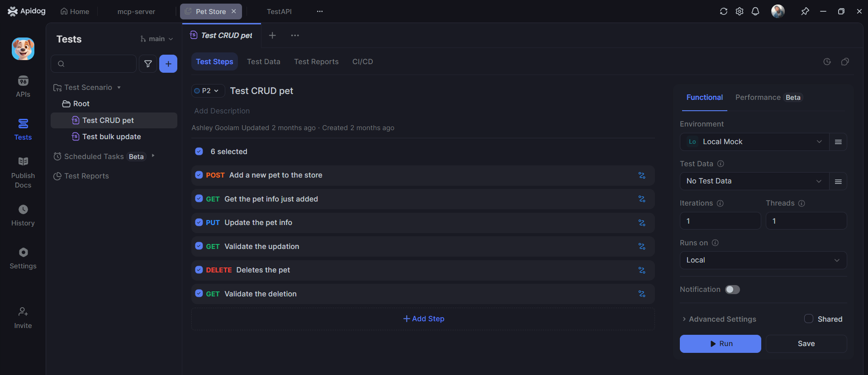Image resolution: width=868 pixels, height=375 pixels.
Task: Open History from the left sidebar
Action: tap(23, 215)
